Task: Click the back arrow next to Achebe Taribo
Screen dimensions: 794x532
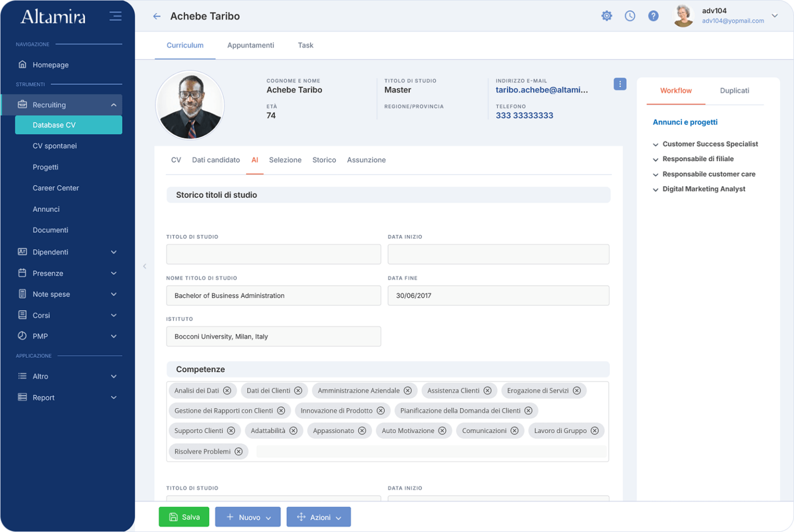Action: (x=157, y=17)
